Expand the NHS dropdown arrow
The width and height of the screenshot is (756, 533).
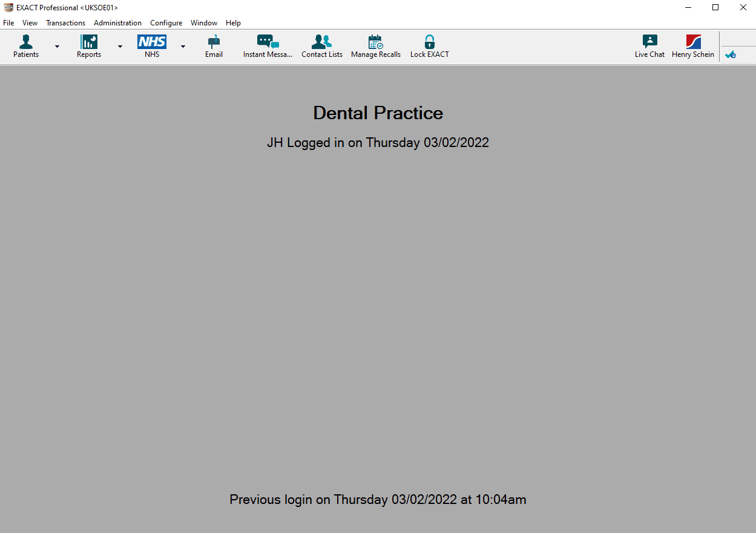click(x=183, y=47)
